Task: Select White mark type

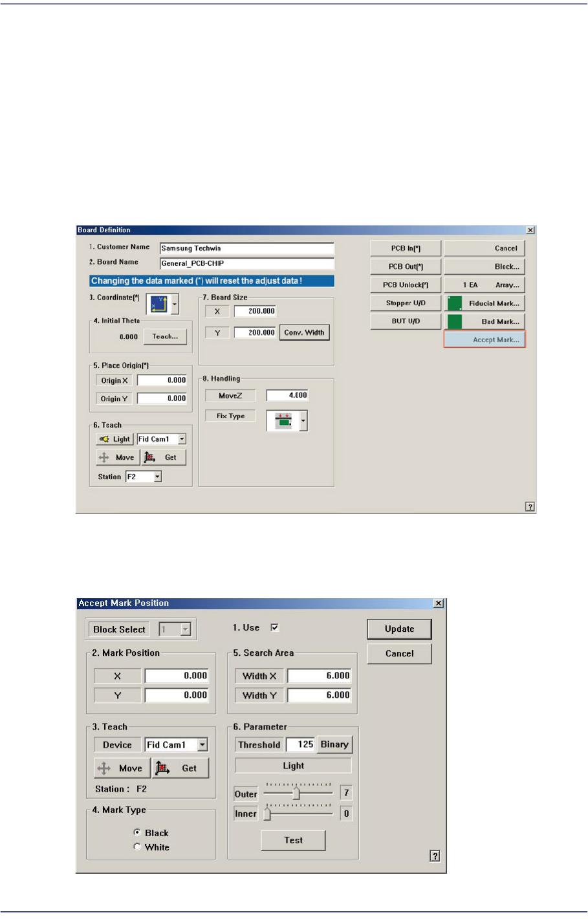Action: coord(137,847)
